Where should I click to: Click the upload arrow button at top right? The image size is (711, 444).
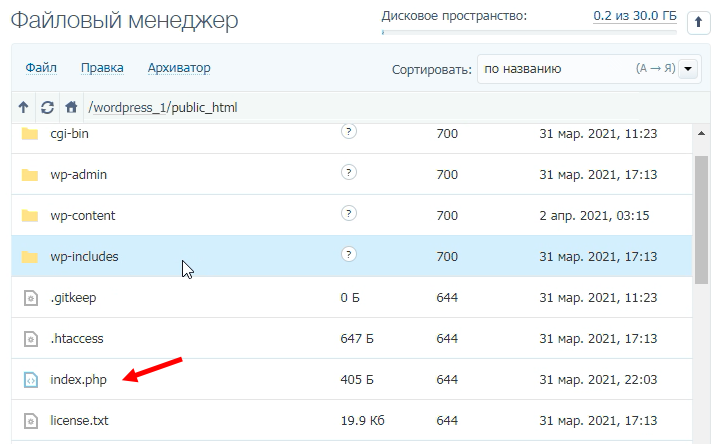click(698, 22)
